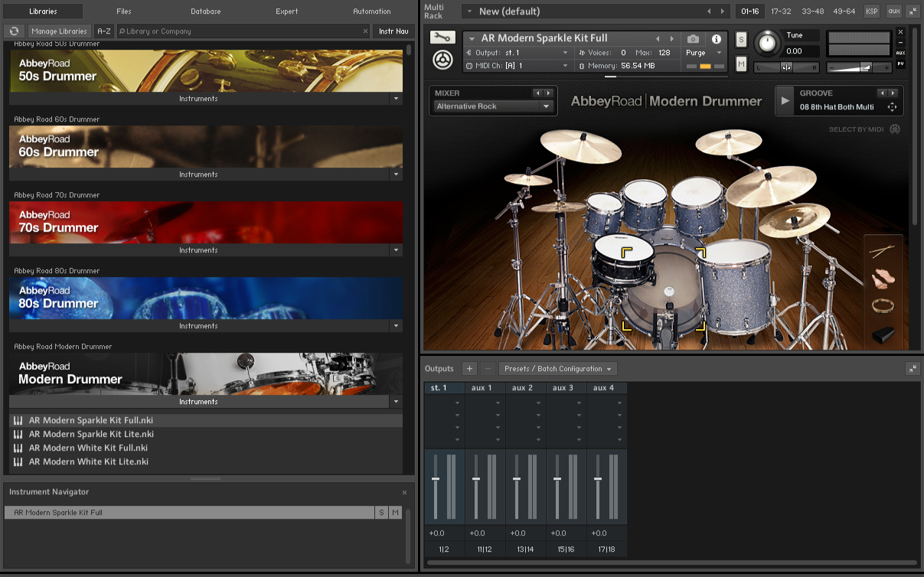
Task: Add a new output channel
Action: pos(470,369)
